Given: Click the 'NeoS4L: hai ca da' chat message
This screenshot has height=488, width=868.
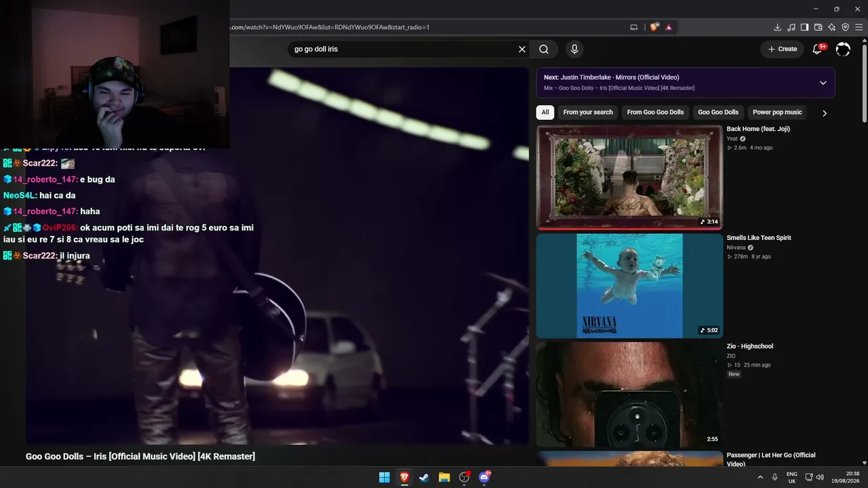Looking at the screenshot, I should (39, 195).
